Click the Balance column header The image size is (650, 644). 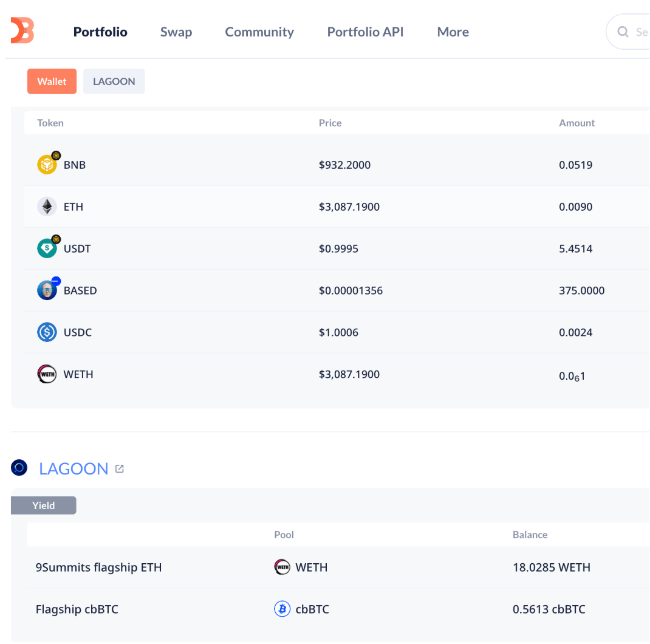click(530, 535)
